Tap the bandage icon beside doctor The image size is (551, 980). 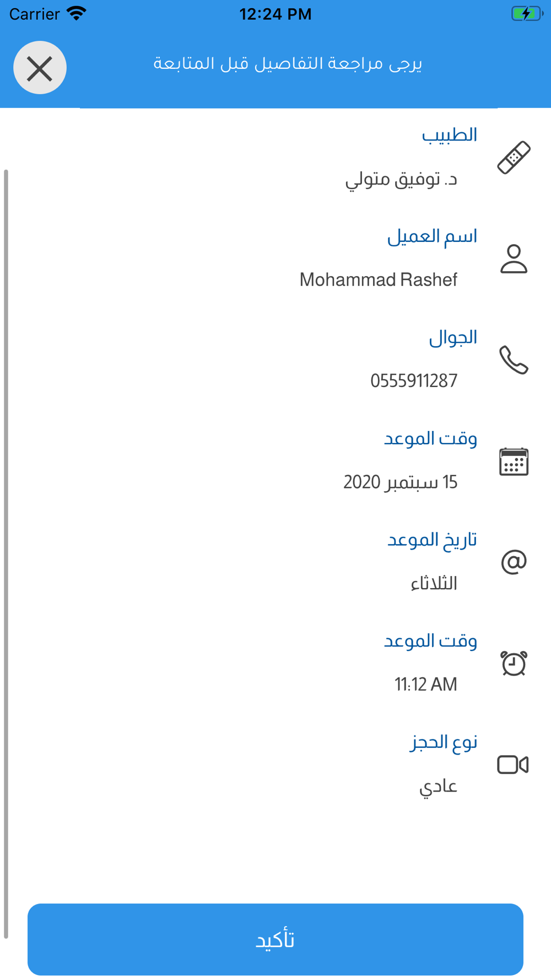point(514,158)
